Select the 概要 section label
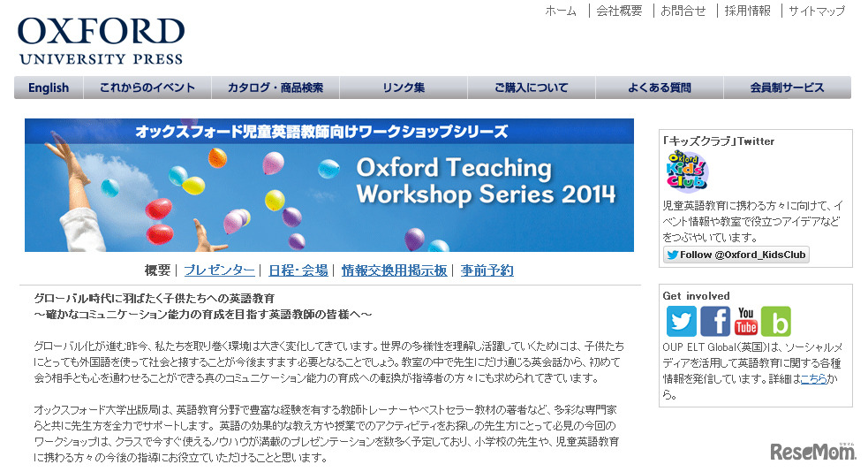This screenshot has height=472, width=868. [157, 270]
